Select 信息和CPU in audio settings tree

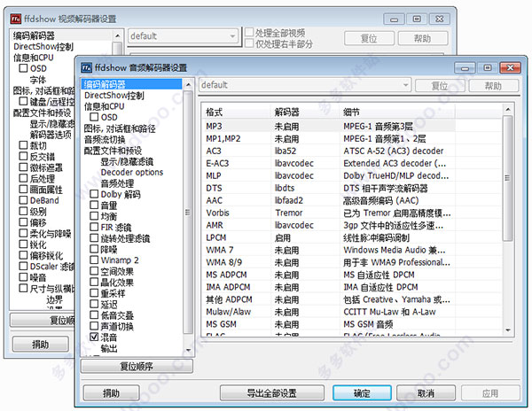point(104,106)
